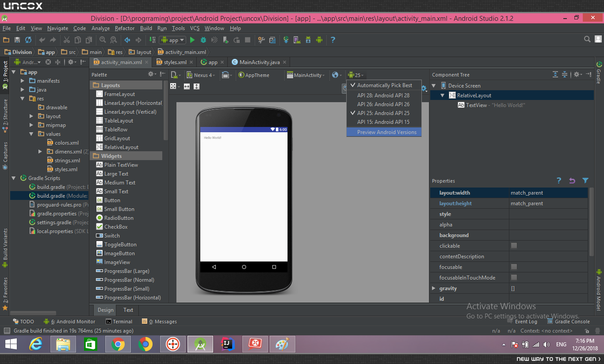Toggle the clickable property checkbox
This screenshot has width=604, height=364.
point(514,245)
